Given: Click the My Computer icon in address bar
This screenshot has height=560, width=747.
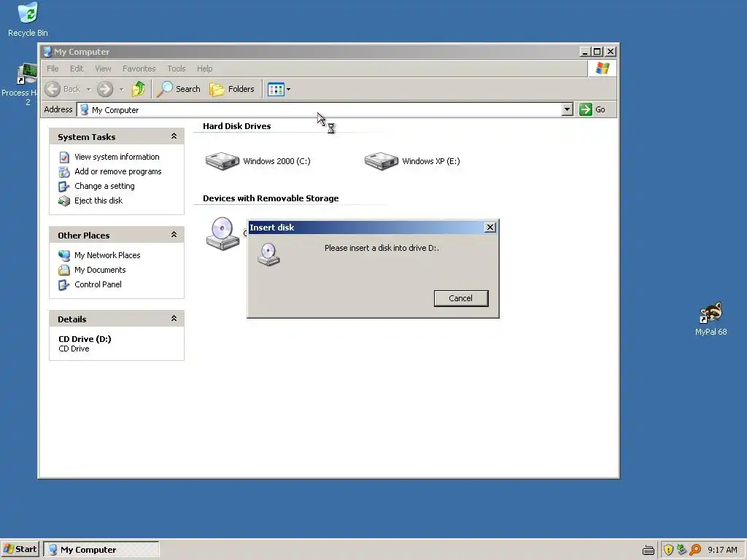Looking at the screenshot, I should [x=85, y=110].
